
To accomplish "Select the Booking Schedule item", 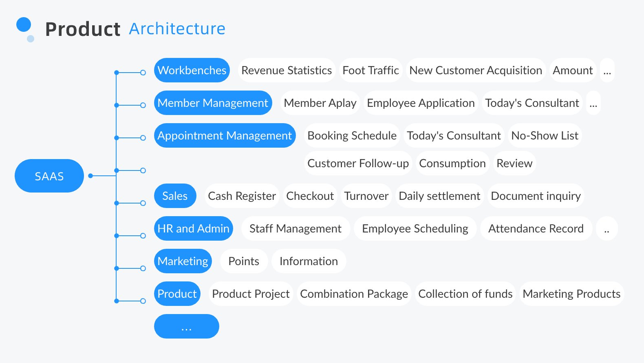I will point(352,135).
